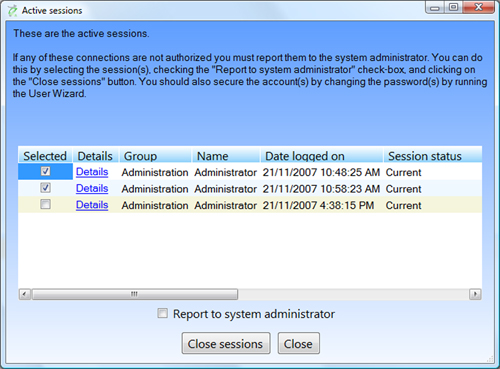Click the Close sessions button
Viewport: 500px width, 369px height.
click(226, 343)
